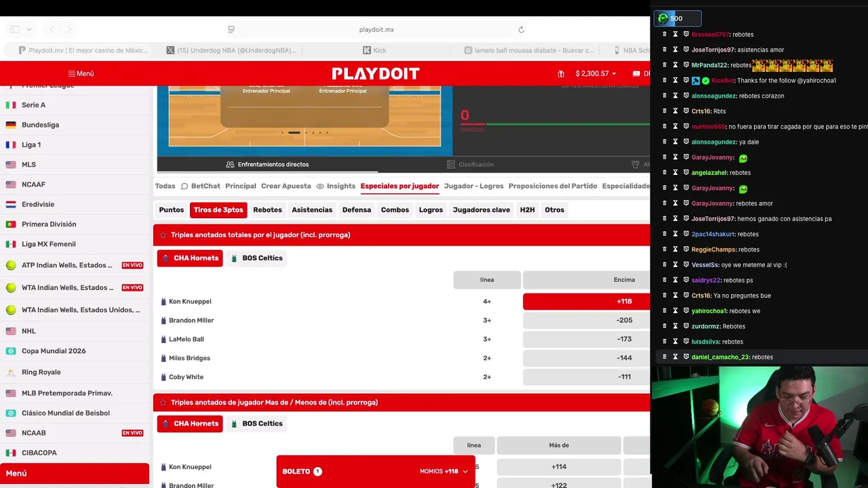868x488 pixels.
Task: Toggle Kon Knueppel 4+ odds +118
Action: click(x=586, y=302)
